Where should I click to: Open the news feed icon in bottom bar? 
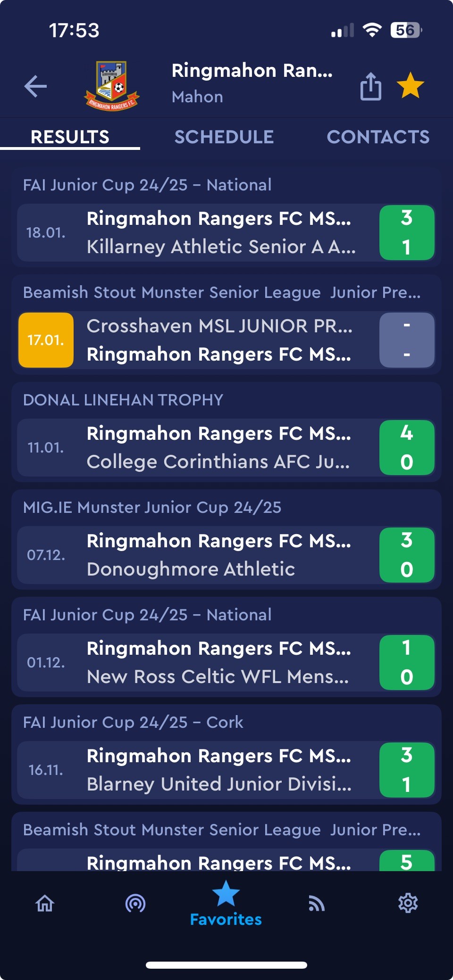pyautogui.click(x=317, y=904)
